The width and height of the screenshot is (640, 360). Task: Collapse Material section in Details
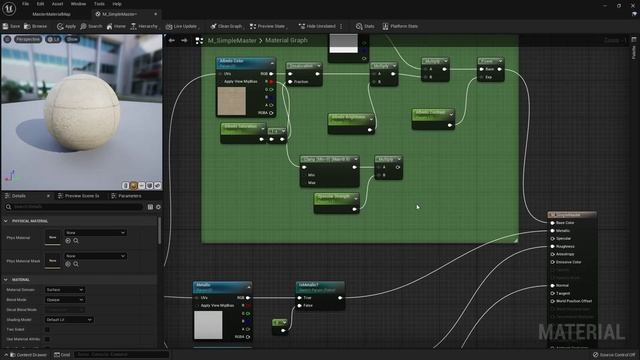[x=6, y=280]
